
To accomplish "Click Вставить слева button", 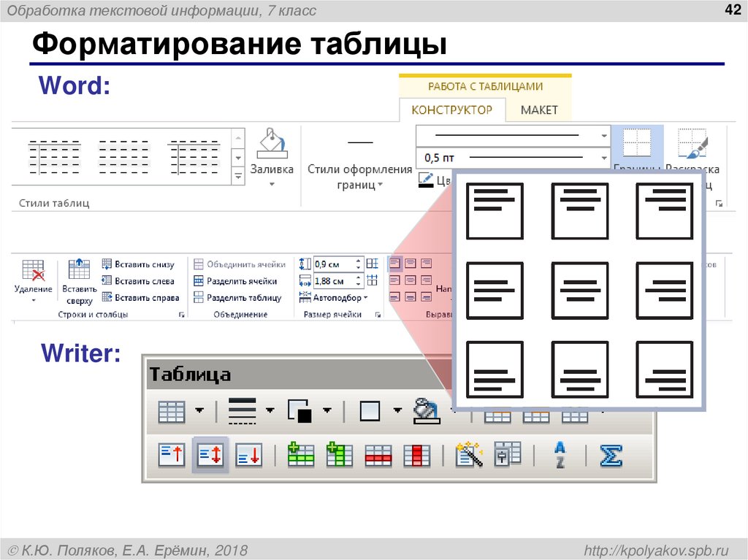I will pyautogui.click(x=138, y=281).
